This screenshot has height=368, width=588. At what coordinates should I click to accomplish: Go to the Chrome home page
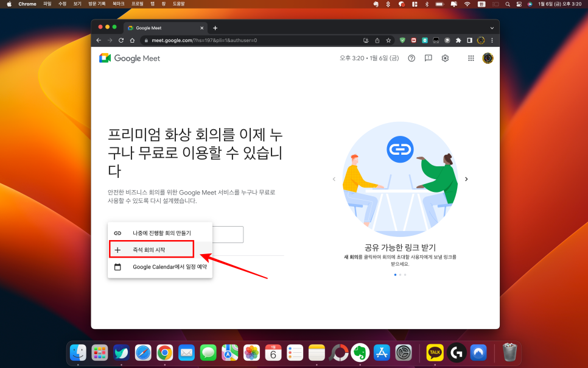pos(132,40)
